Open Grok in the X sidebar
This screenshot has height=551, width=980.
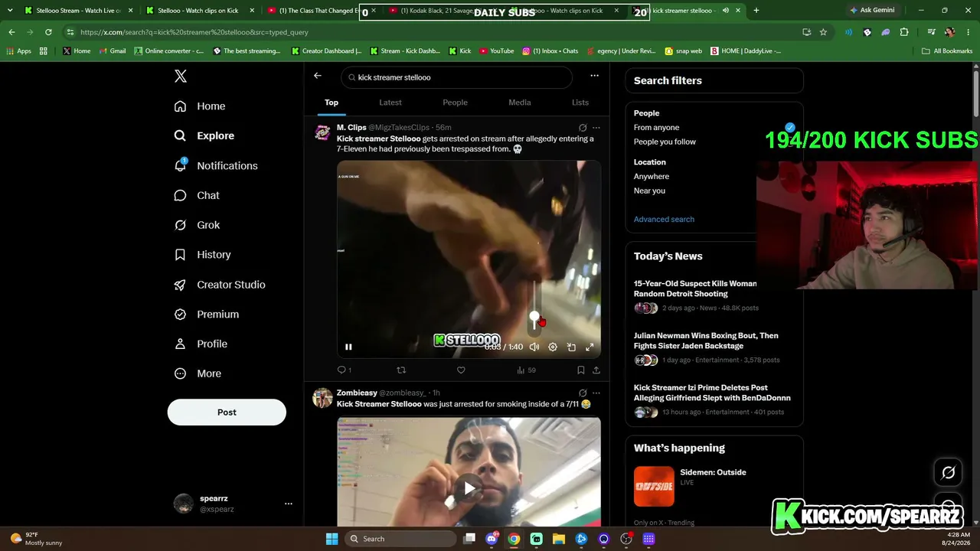coord(197,225)
